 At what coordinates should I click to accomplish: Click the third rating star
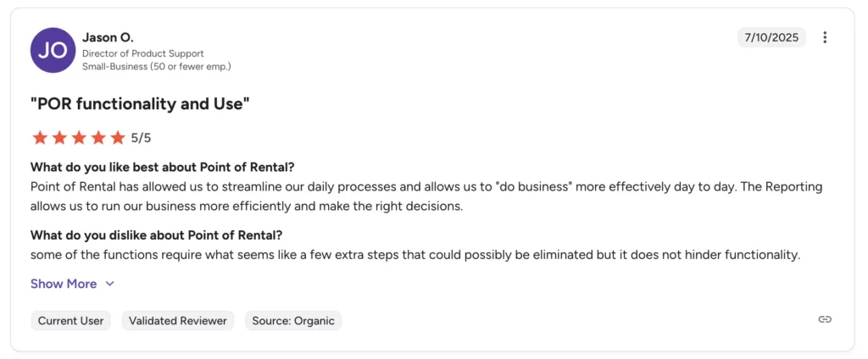(78, 137)
